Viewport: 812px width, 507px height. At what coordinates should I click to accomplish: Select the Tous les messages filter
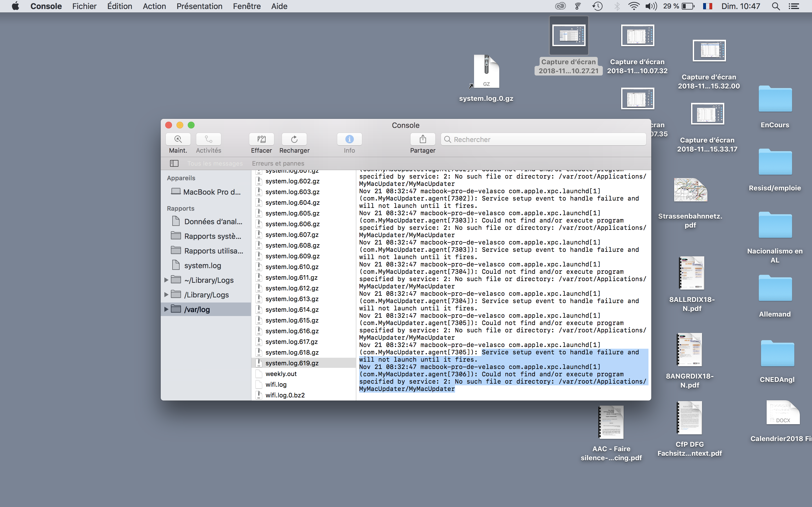215,163
